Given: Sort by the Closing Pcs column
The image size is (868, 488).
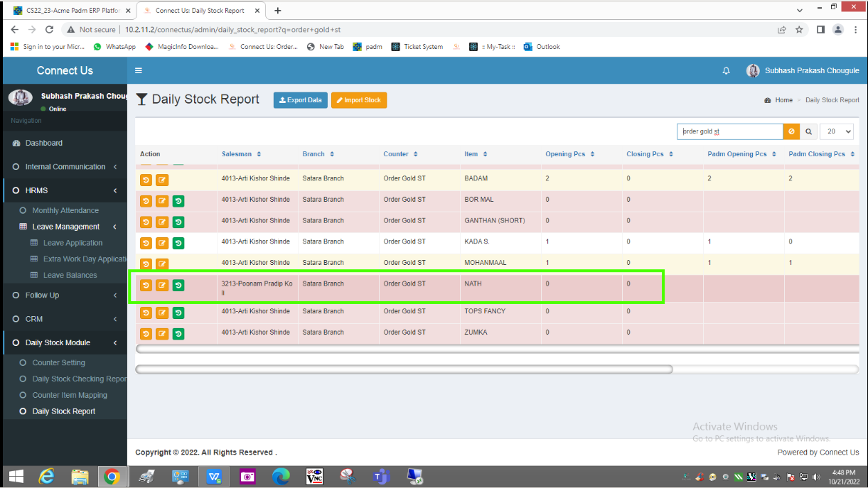Looking at the screenshot, I should 650,154.
